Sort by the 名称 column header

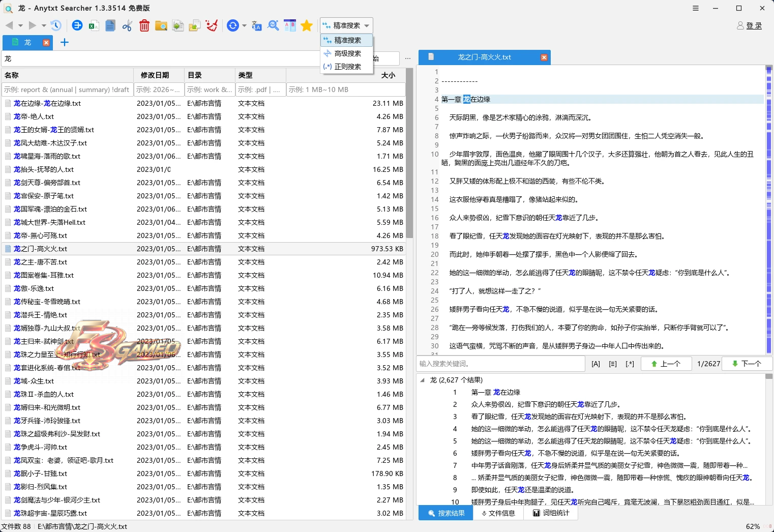click(x=67, y=75)
